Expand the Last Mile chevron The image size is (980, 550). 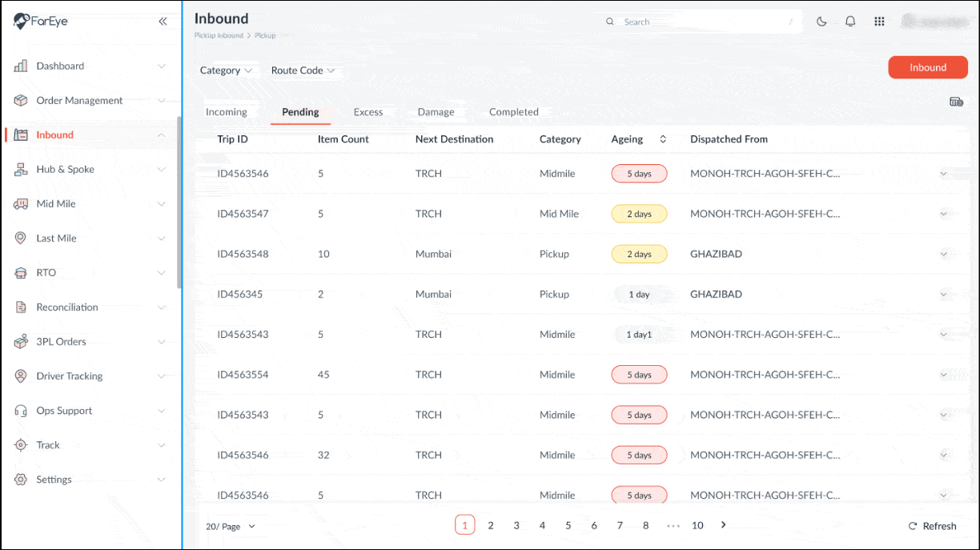click(161, 238)
